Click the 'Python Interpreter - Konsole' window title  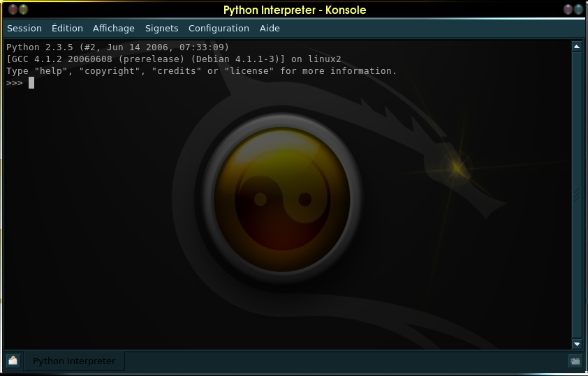295,10
